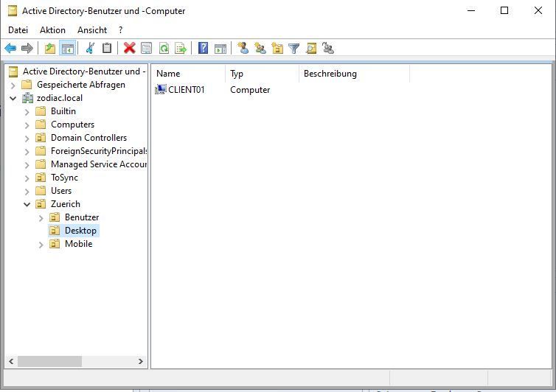The image size is (556, 392).
Task: Expand the Domain Controllers OU
Action: click(x=27, y=139)
